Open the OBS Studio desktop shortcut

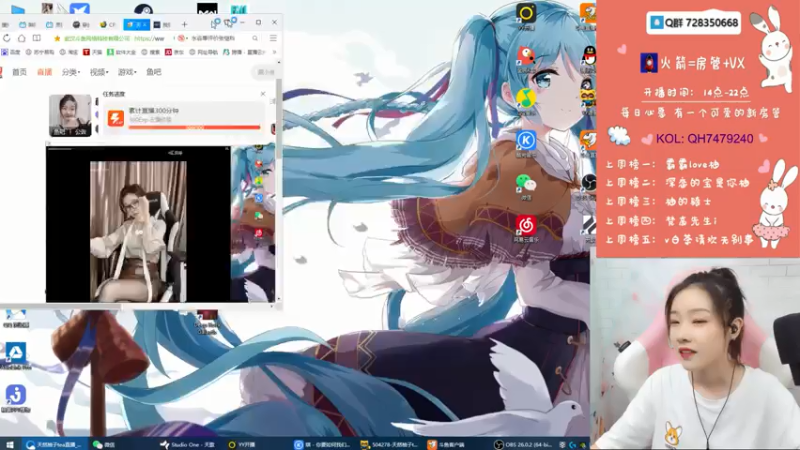(589, 182)
